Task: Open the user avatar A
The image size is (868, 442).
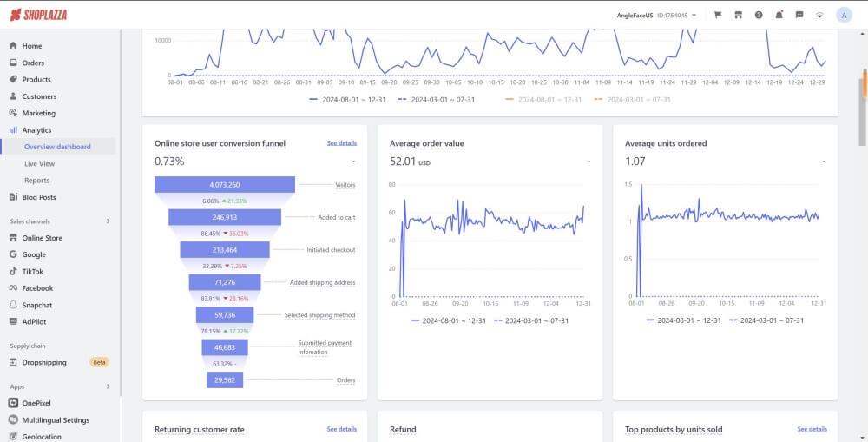Action: [x=844, y=15]
